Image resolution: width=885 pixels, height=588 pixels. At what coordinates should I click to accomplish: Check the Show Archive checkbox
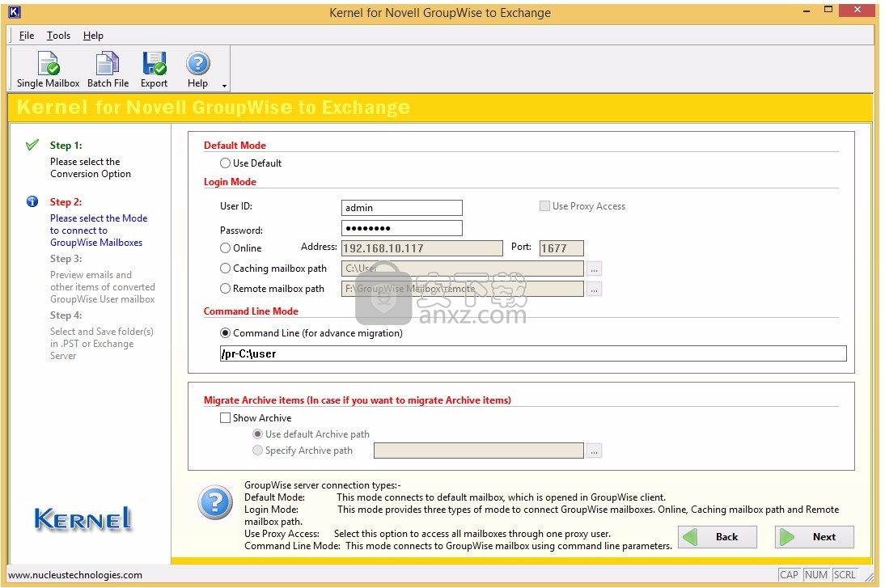[225, 417]
